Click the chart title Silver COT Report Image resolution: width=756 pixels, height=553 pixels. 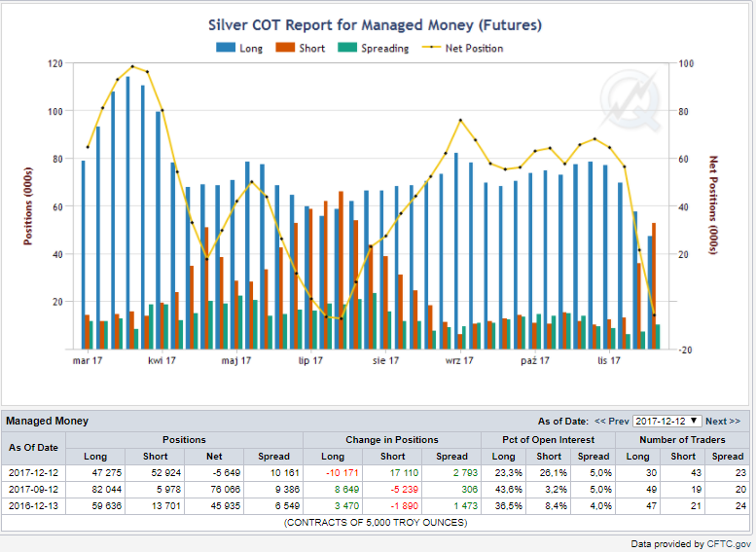375,25
